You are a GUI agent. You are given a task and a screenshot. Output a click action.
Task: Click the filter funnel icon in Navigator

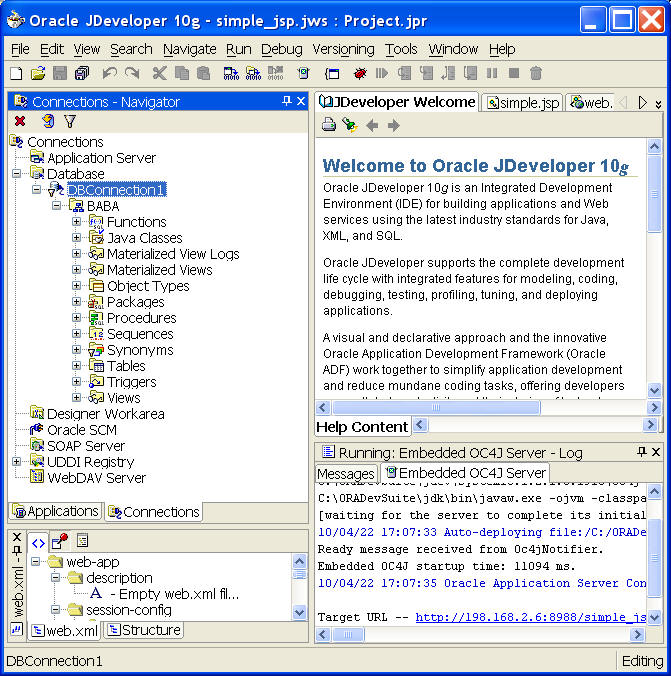coord(70,121)
